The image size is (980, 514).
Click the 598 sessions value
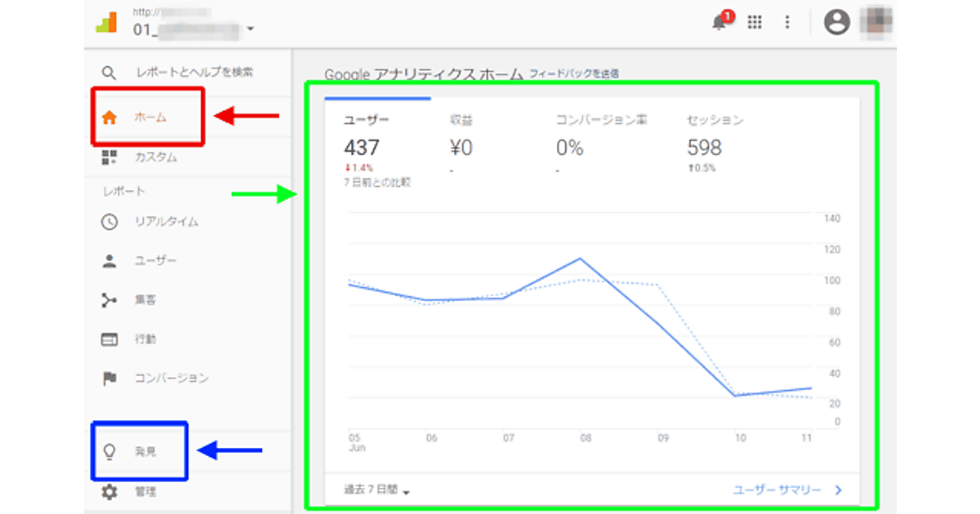point(705,148)
